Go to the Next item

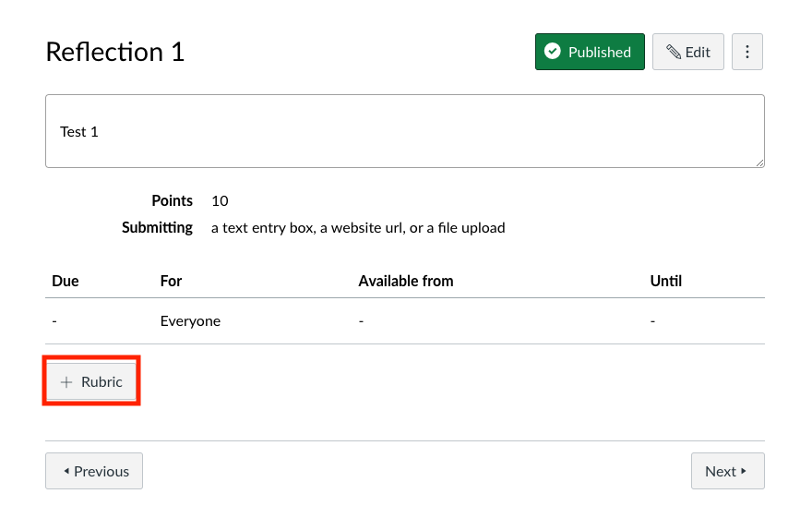click(x=728, y=471)
